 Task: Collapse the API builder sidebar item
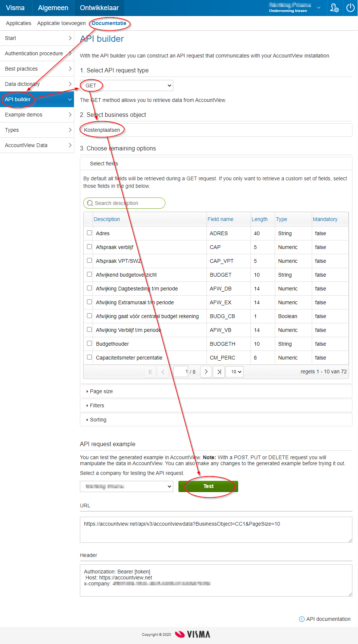point(37,99)
